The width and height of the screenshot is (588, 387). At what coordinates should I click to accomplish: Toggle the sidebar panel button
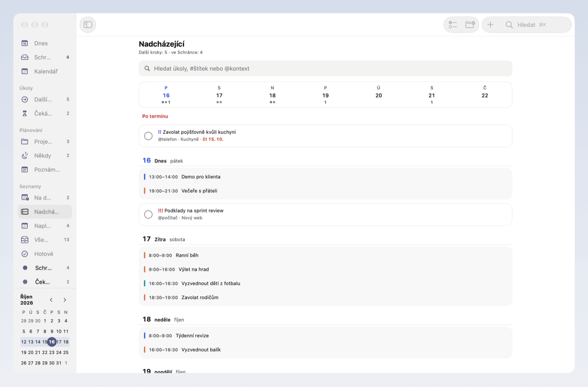tap(88, 25)
